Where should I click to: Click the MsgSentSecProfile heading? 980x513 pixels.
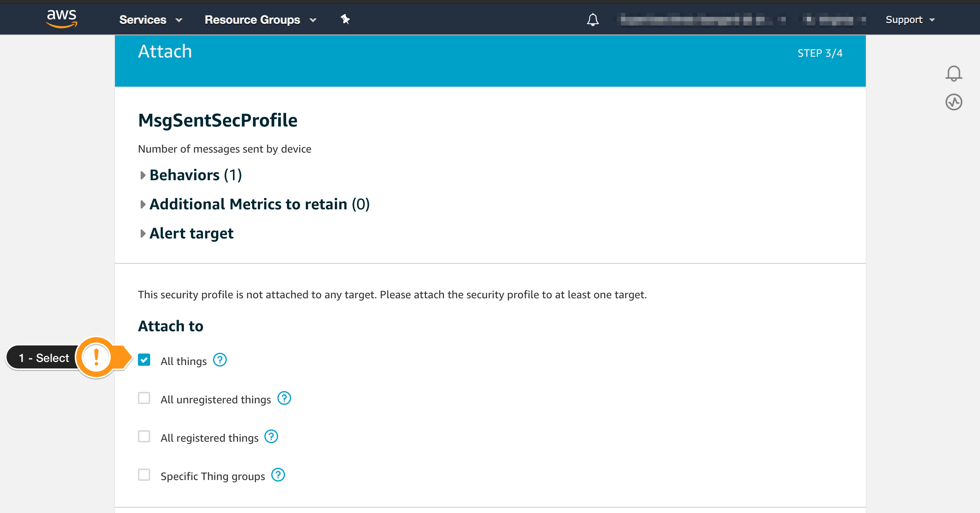(218, 120)
